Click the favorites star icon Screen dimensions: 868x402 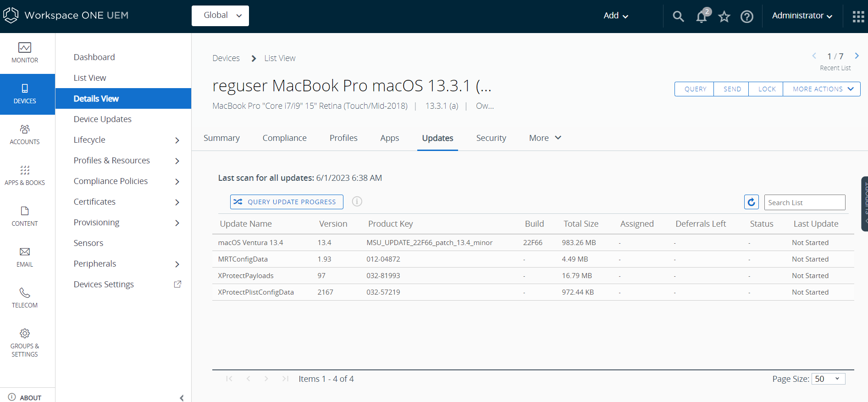pyautogui.click(x=724, y=17)
